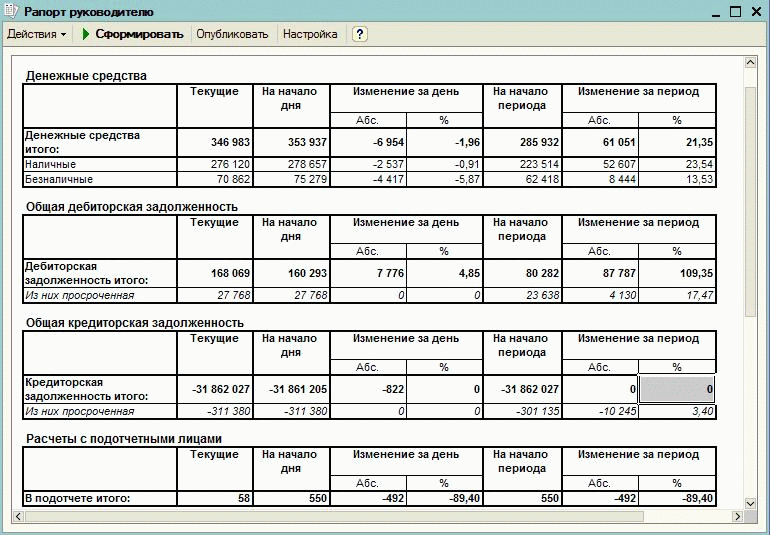The image size is (770, 535).
Task: Click the horizontal scrollbar left arrow
Action: pyautogui.click(x=16, y=516)
